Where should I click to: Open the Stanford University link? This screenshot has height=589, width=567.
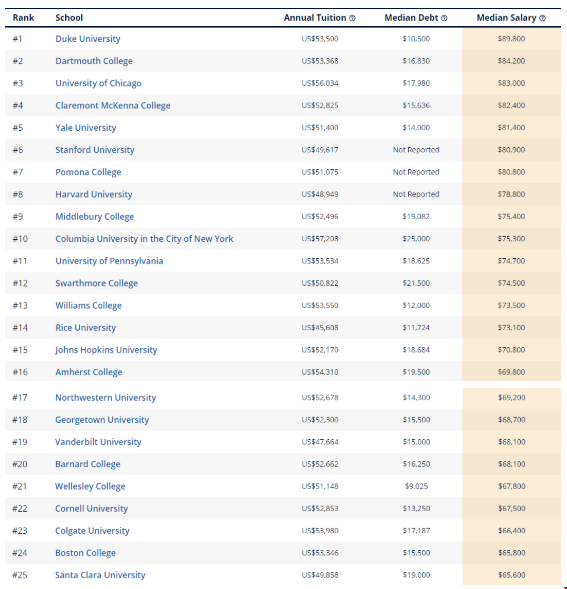tap(95, 150)
